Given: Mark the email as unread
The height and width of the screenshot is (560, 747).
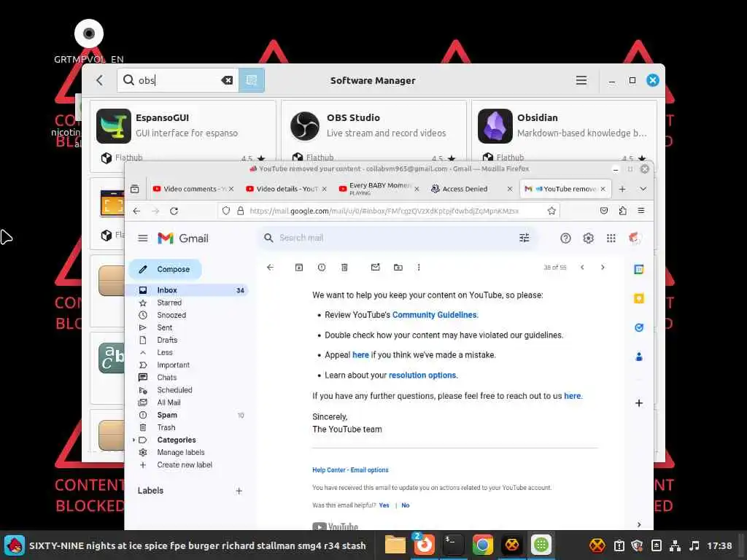Looking at the screenshot, I should tap(376, 268).
